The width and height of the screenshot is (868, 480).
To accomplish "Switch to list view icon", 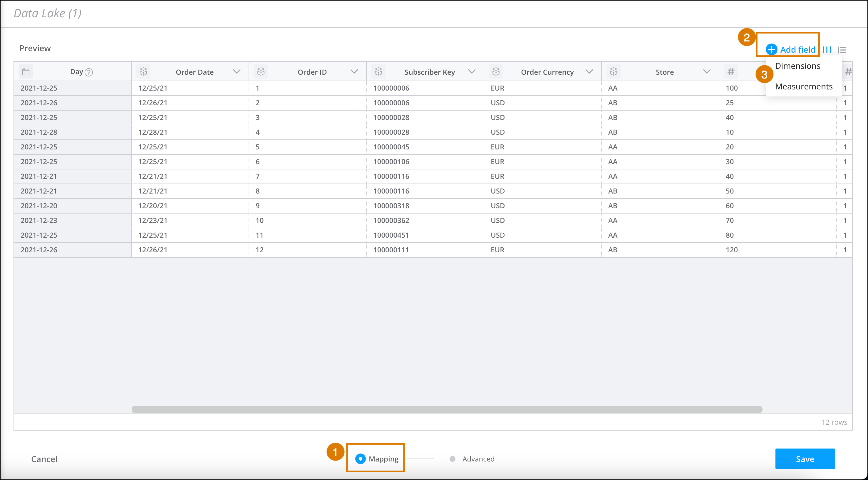I will (x=842, y=50).
